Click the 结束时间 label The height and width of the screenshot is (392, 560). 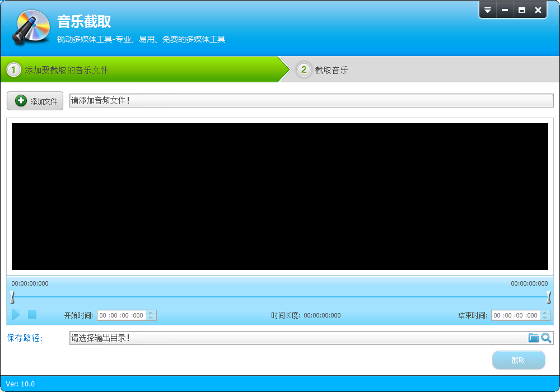pos(473,315)
